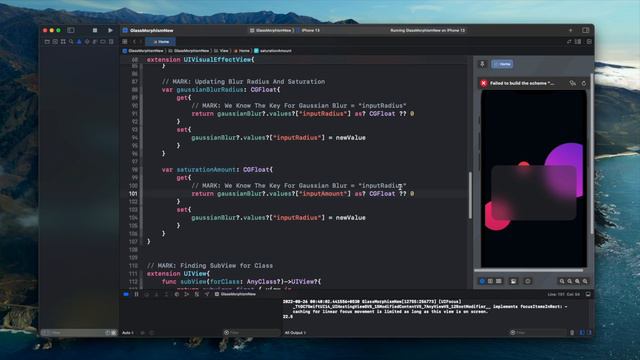Toggle the console pane visibility
The width and height of the screenshot is (640, 360).
(589, 333)
